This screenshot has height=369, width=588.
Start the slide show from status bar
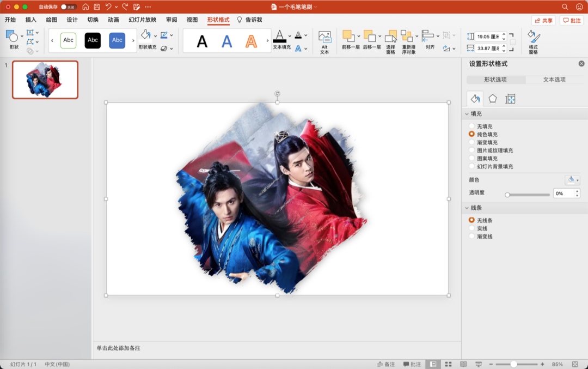tap(479, 364)
